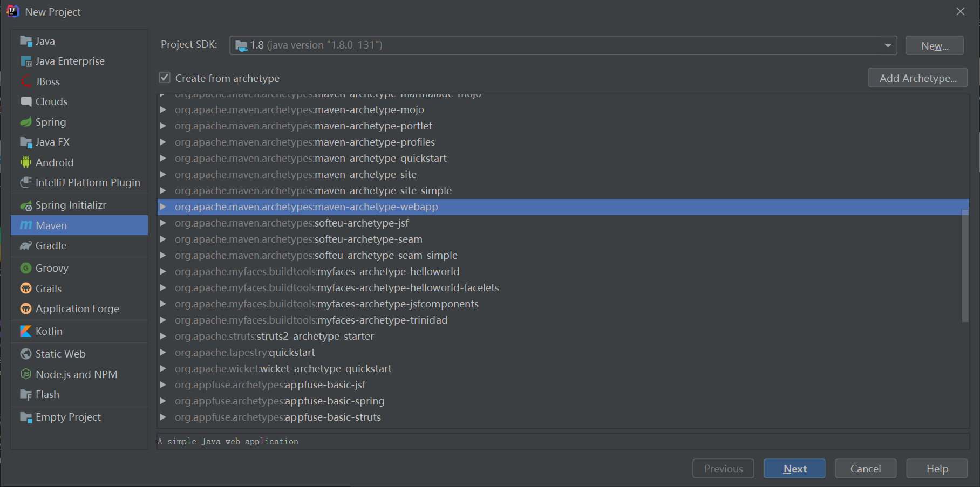Image resolution: width=980 pixels, height=487 pixels.
Task: Choose the Kotlin project type
Action: [x=47, y=331]
